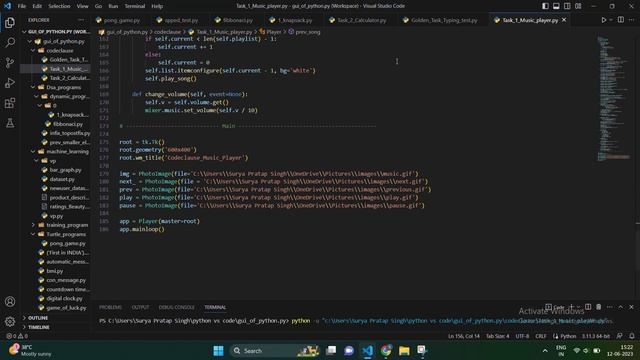Screen dimensions: 640x360
Task: Change Tab Size 4 indentation setting
Action: tap(498, 336)
